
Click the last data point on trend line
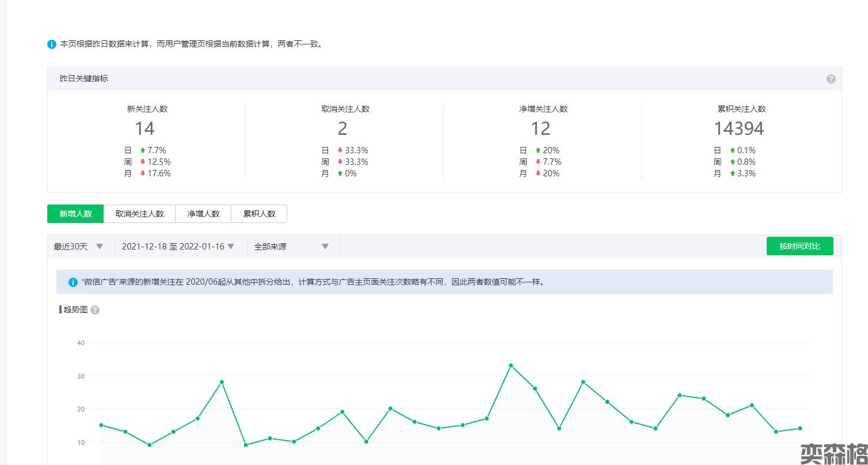[x=800, y=428]
